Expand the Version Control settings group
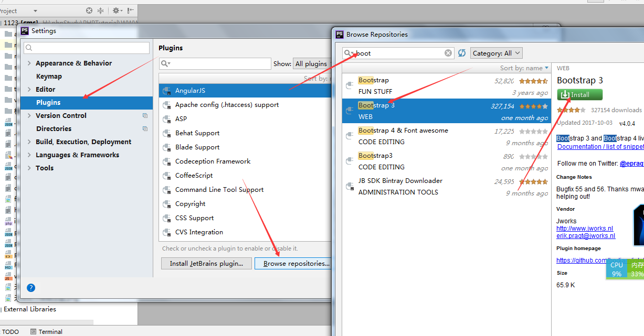Image resolution: width=644 pixels, height=336 pixels. (x=29, y=115)
